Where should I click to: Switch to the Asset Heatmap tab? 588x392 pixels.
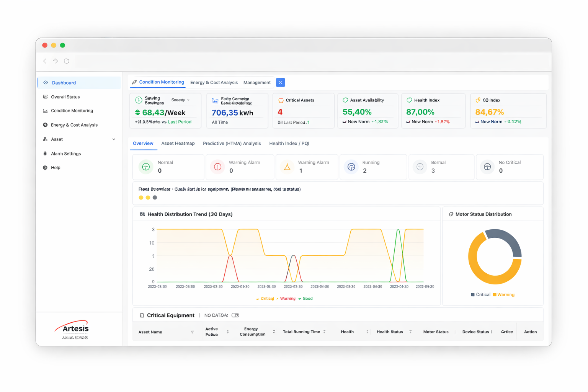pos(178,144)
